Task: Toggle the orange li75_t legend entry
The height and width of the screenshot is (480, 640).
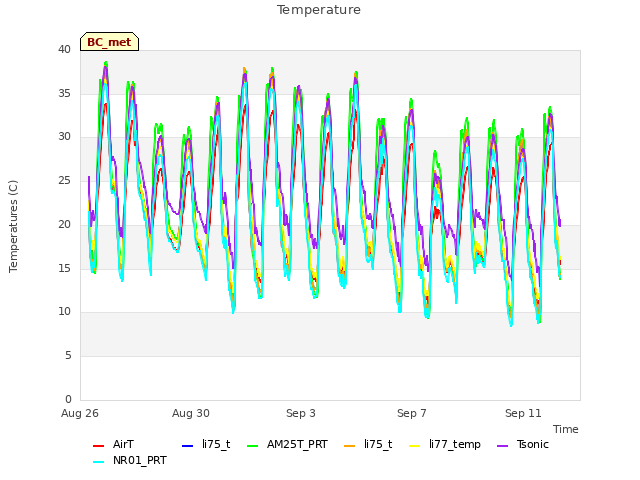Action: click(368, 444)
